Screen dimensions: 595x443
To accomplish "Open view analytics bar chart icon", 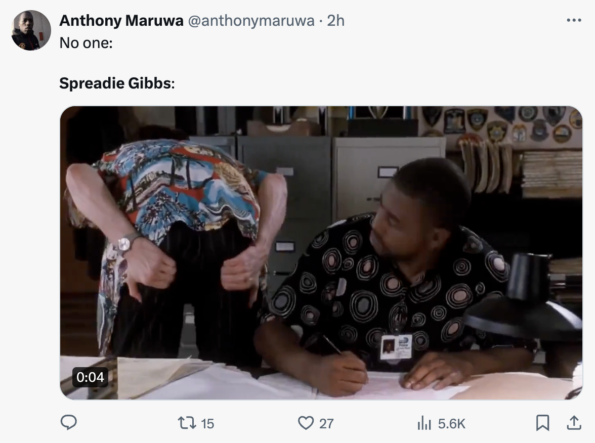I will (424, 423).
